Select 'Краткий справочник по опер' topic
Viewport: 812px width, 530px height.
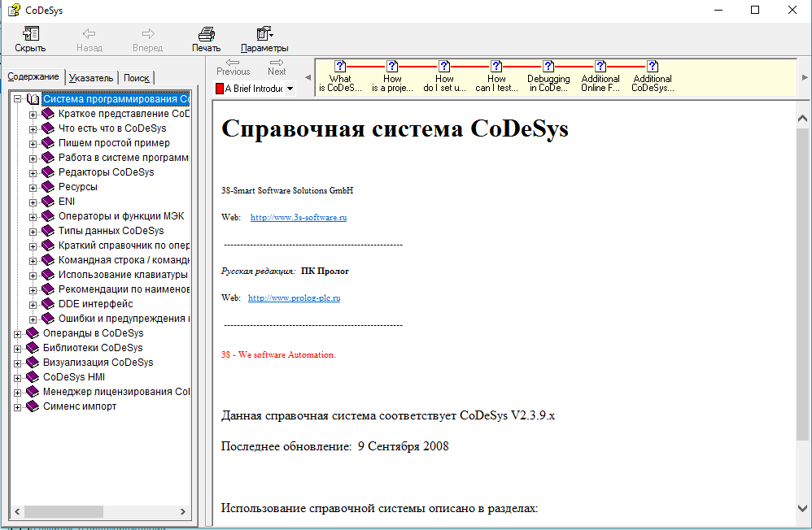coord(124,245)
